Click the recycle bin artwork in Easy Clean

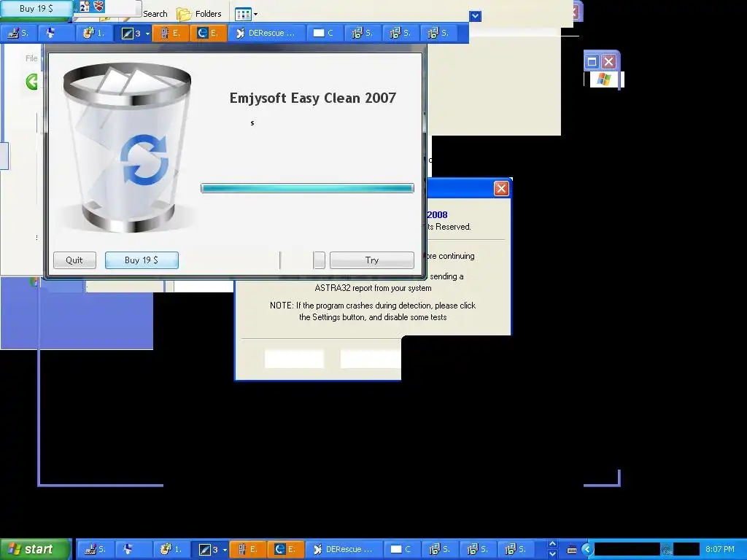coord(127,147)
